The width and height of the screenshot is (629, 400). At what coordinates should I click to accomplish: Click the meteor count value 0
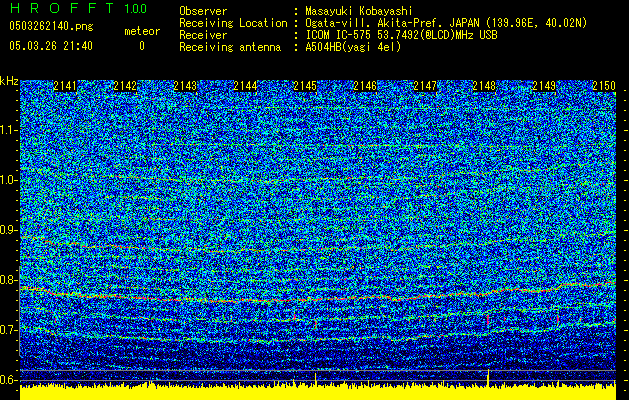[x=142, y=46]
